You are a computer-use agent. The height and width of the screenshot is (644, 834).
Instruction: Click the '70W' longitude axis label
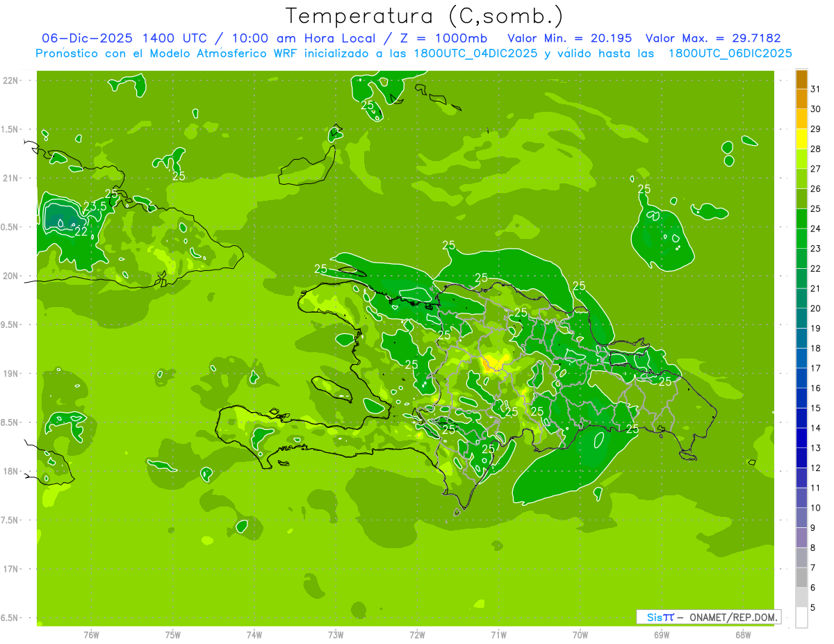(x=580, y=635)
